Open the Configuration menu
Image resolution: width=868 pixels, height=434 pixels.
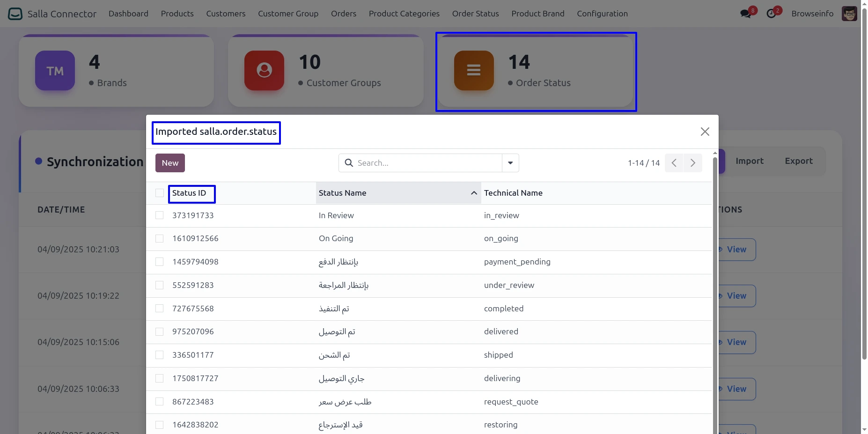[602, 14]
